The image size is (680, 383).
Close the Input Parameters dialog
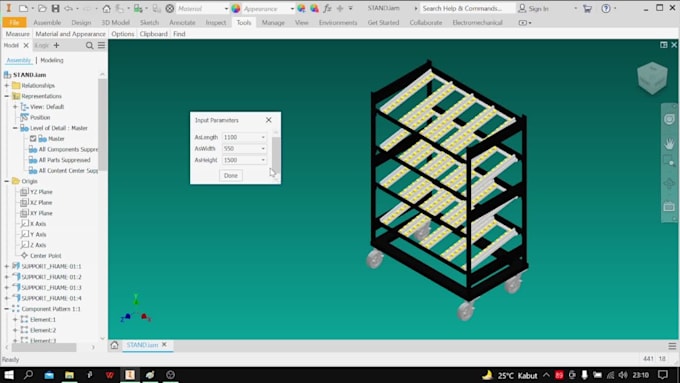point(268,120)
